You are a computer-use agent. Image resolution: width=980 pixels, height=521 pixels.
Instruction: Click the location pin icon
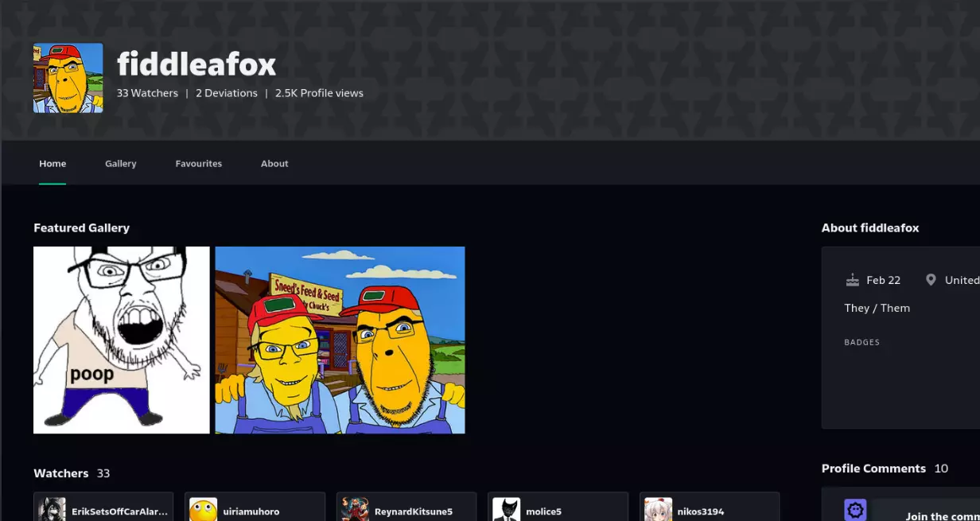point(931,280)
